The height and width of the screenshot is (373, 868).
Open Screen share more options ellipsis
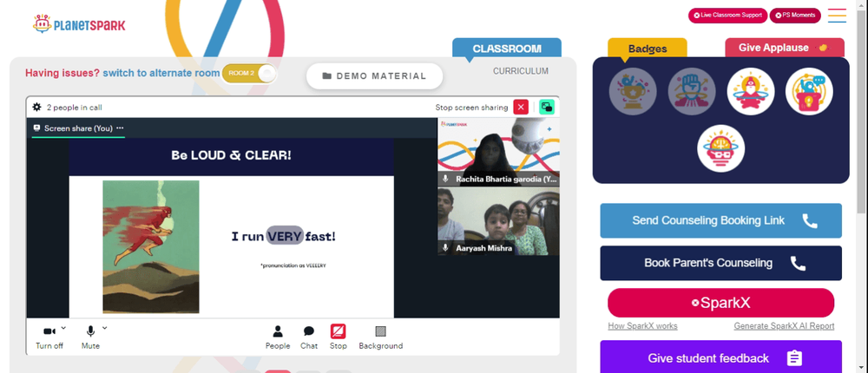(120, 128)
